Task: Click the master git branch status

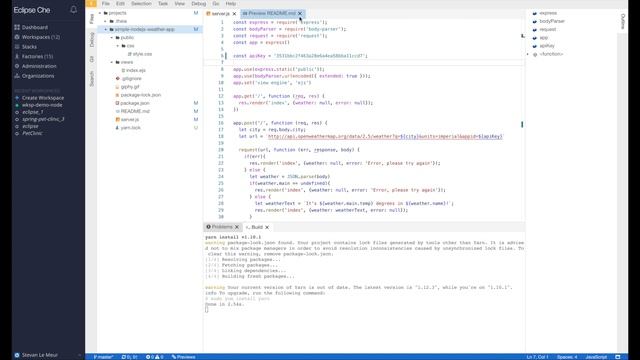Action: [103, 357]
